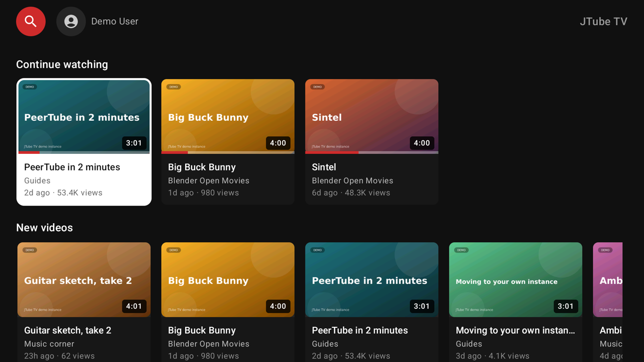The width and height of the screenshot is (644, 362).
Task: Click the JTube TV app title
Action: point(603,21)
